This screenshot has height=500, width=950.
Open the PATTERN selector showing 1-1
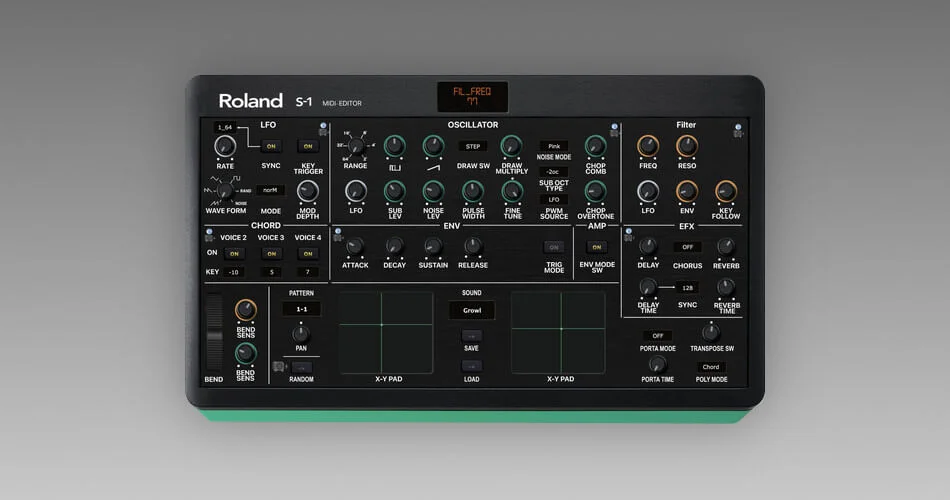point(302,309)
